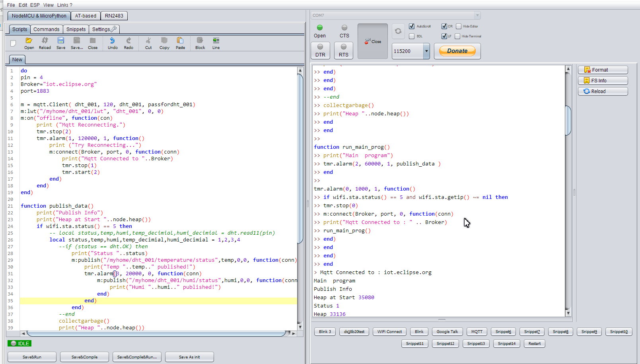Redo the last undone edit
The width and height of the screenshot is (640, 364).
pos(128,43)
